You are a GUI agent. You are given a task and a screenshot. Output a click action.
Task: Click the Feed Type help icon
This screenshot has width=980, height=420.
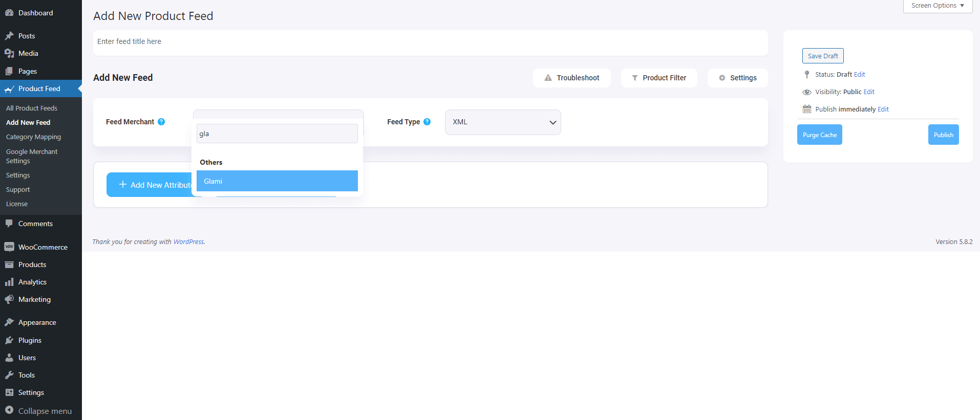[x=427, y=122]
